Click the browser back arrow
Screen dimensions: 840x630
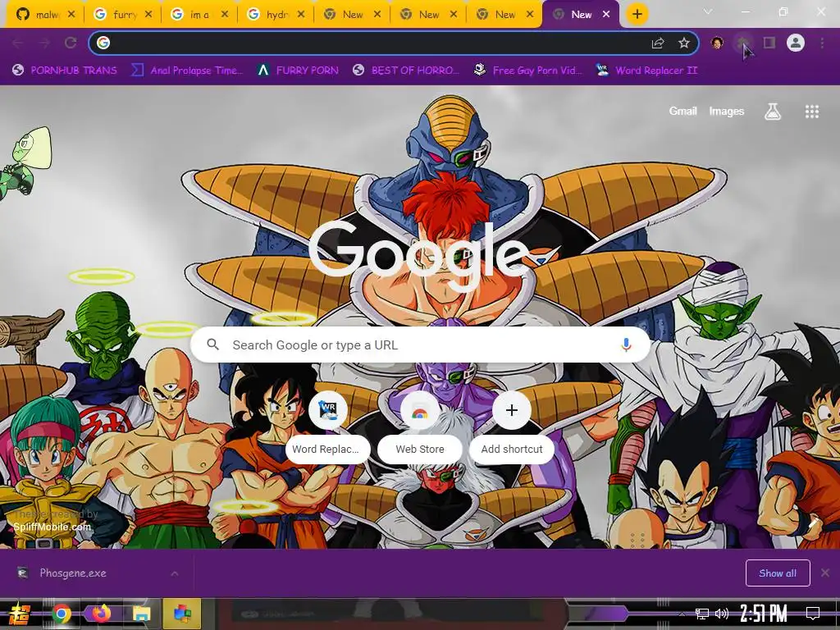(18, 43)
